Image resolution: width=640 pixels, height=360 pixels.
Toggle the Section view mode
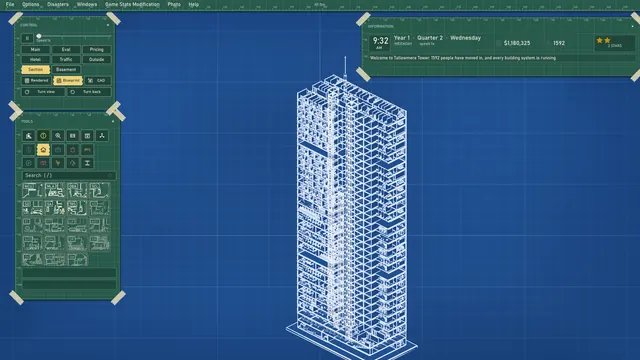coord(36,69)
